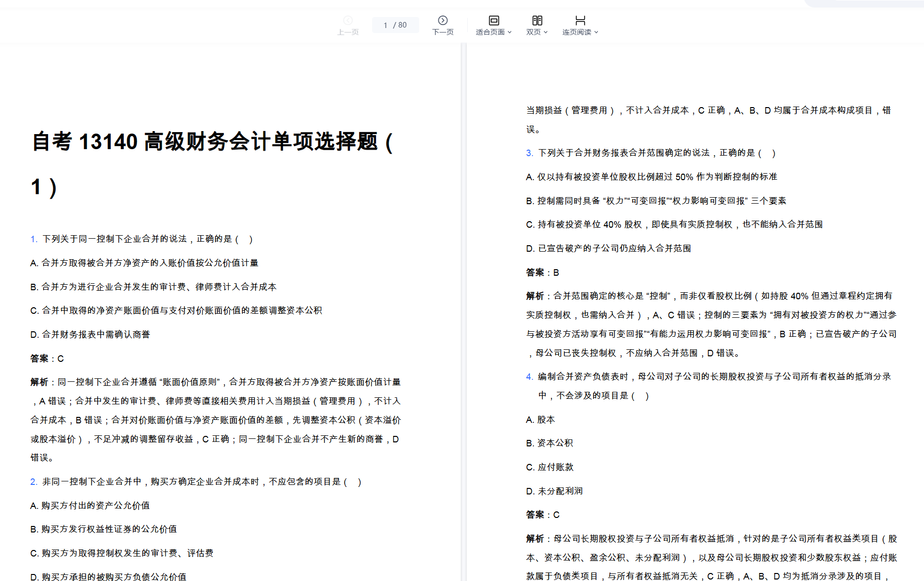This screenshot has width=924, height=581.
Task: Open the 双页 dropdown arrow
Action: pyautogui.click(x=546, y=33)
